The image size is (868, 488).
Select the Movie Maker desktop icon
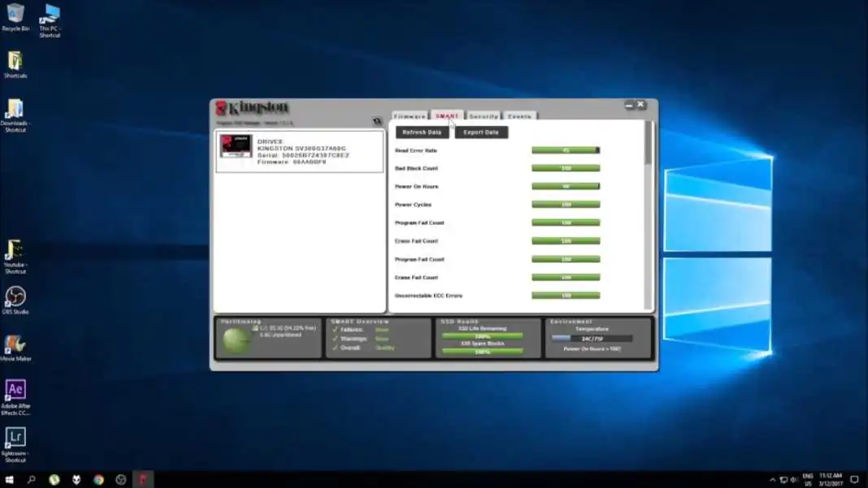15,348
